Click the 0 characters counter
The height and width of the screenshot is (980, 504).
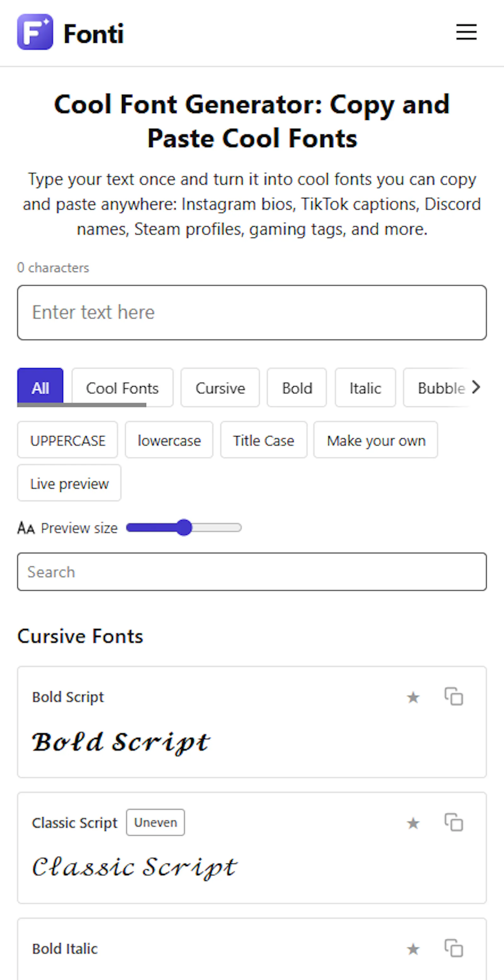(x=53, y=268)
